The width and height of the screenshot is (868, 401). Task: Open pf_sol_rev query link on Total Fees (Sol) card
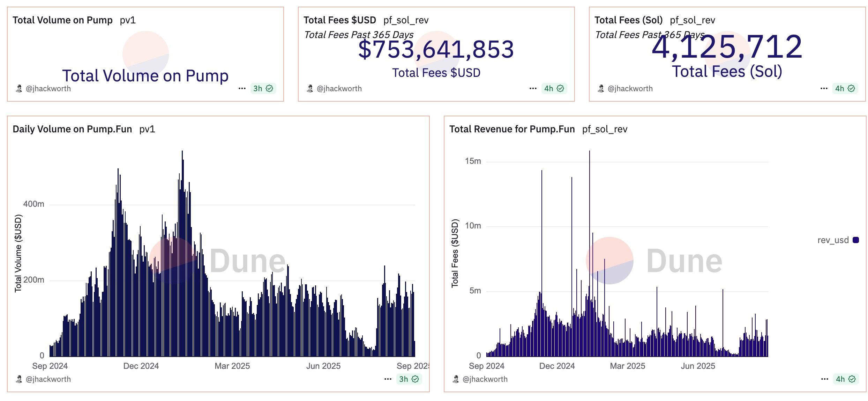point(693,20)
